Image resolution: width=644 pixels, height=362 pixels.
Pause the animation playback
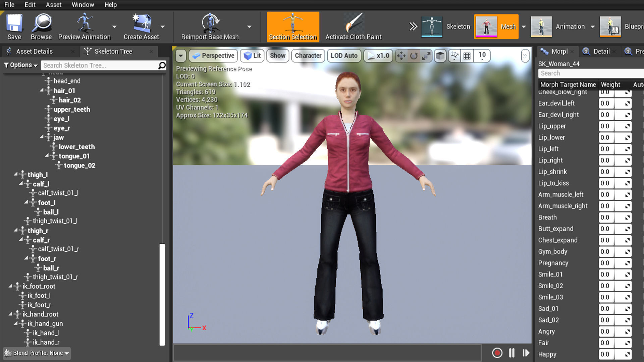pos(512,353)
